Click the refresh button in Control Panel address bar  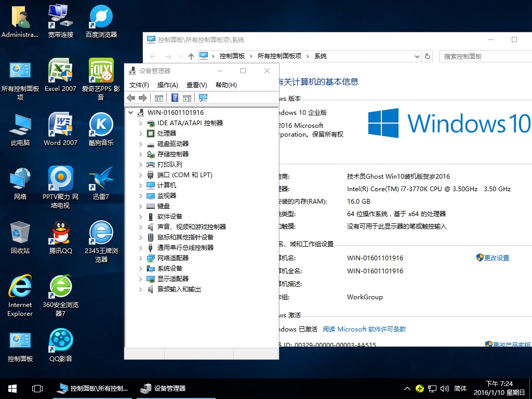[x=428, y=56]
